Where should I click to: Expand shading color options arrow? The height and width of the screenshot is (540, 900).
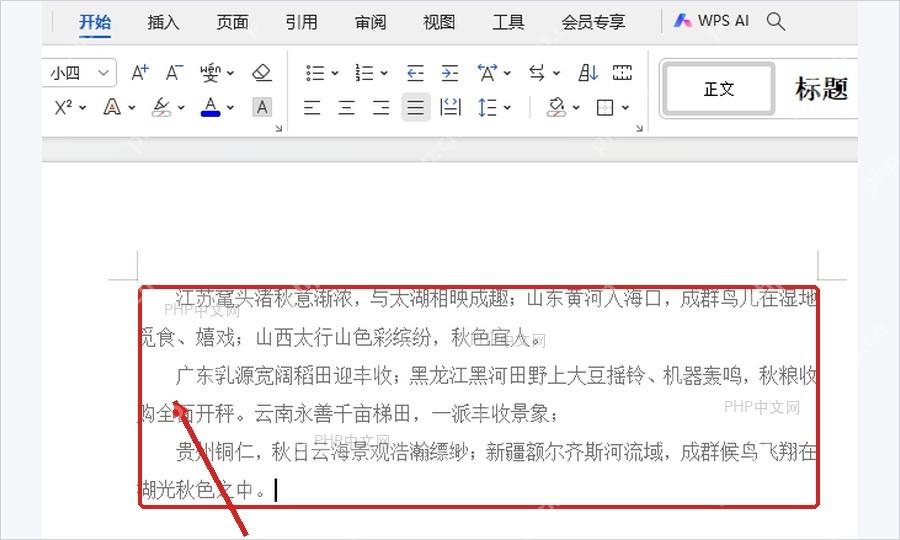point(576,108)
